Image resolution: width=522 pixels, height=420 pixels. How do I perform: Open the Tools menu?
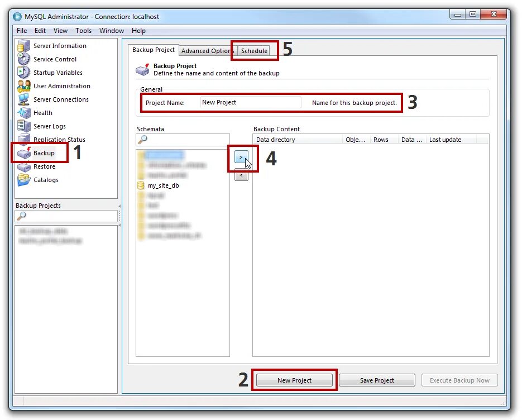84,31
